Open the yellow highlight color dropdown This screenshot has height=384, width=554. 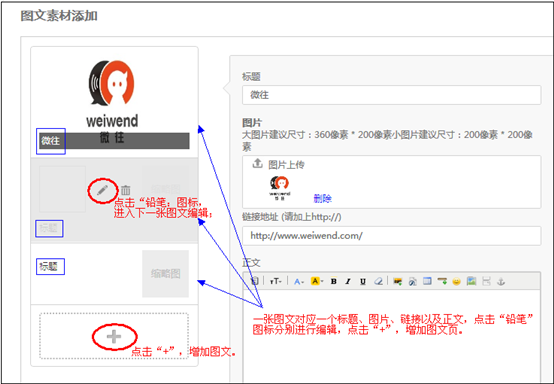317,281
